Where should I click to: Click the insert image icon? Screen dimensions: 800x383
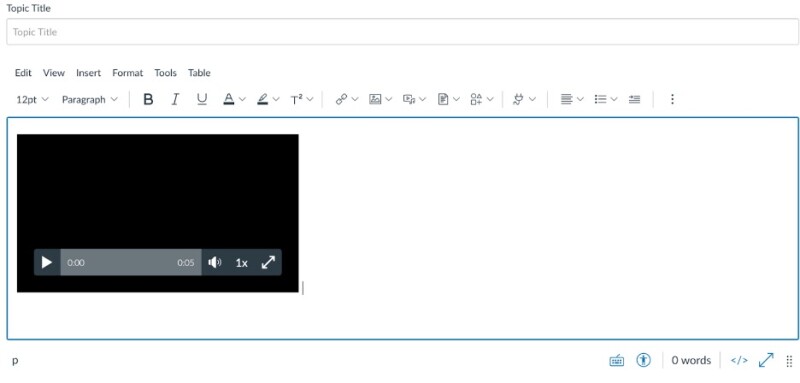click(x=375, y=99)
